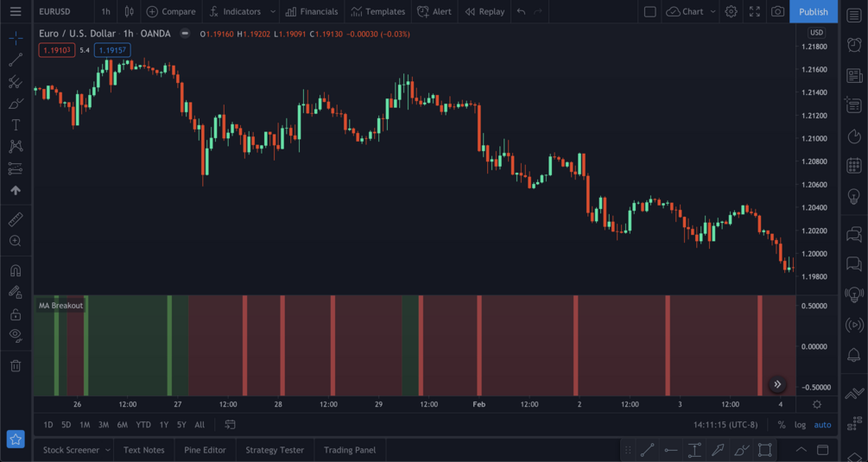This screenshot has height=462, width=868.
Task: Click the redo arrow
Action: click(538, 11)
